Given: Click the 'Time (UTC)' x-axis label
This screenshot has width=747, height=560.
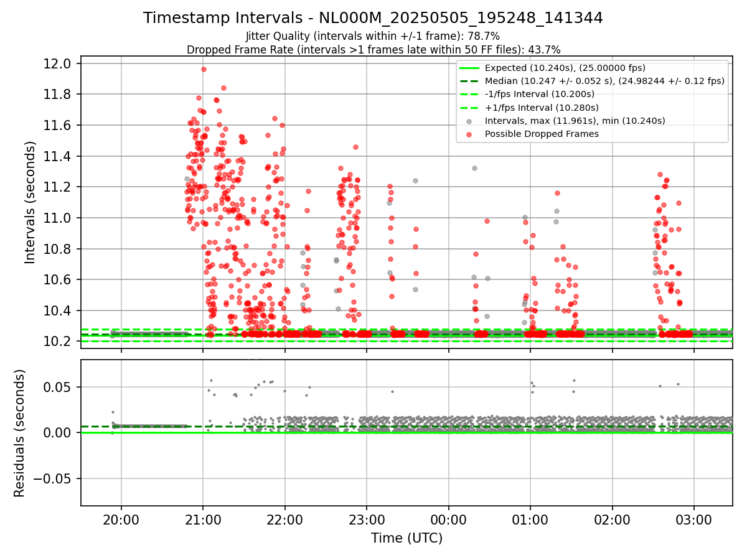Looking at the screenshot, I should [406, 538].
